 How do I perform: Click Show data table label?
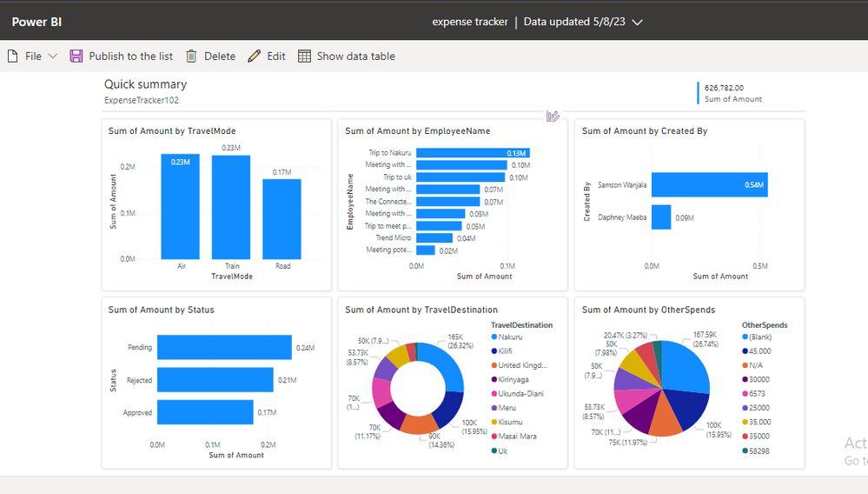356,56
